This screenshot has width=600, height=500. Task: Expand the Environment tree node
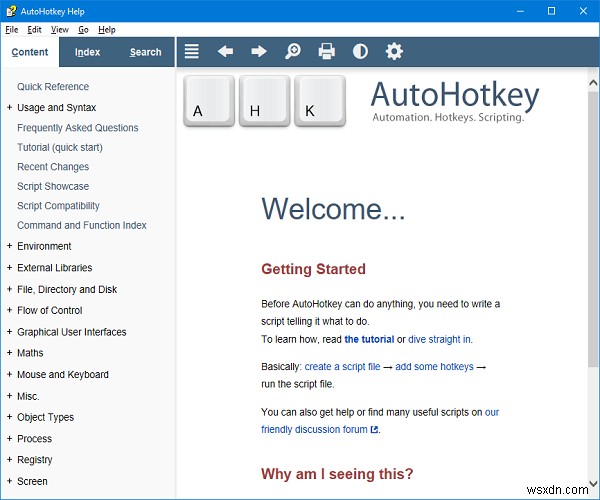click(10, 246)
